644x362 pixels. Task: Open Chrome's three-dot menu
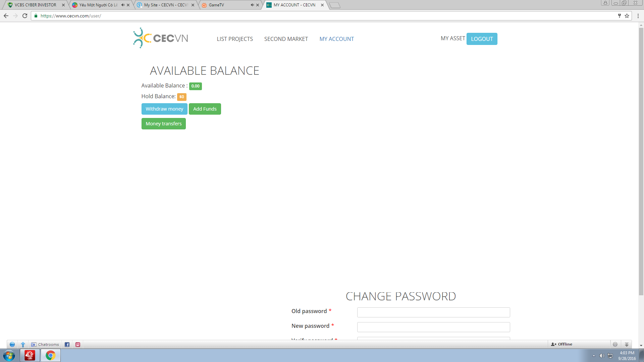pyautogui.click(x=638, y=16)
